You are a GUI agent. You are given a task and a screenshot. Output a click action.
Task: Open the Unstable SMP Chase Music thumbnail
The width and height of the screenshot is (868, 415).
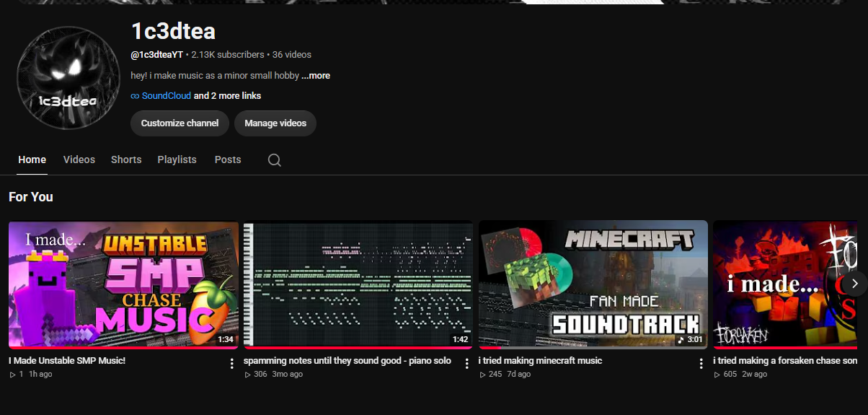pyautogui.click(x=123, y=284)
